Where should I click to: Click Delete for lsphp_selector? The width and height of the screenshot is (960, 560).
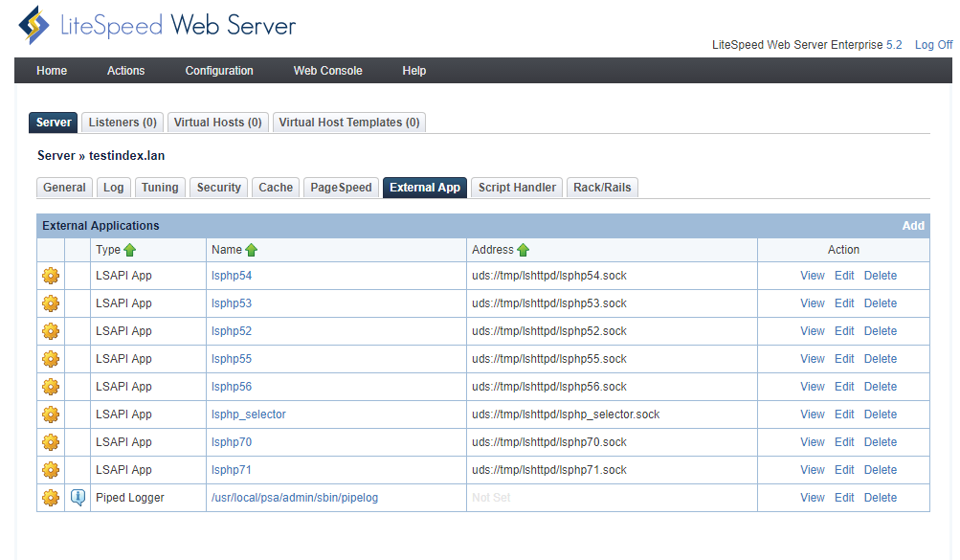(x=881, y=414)
